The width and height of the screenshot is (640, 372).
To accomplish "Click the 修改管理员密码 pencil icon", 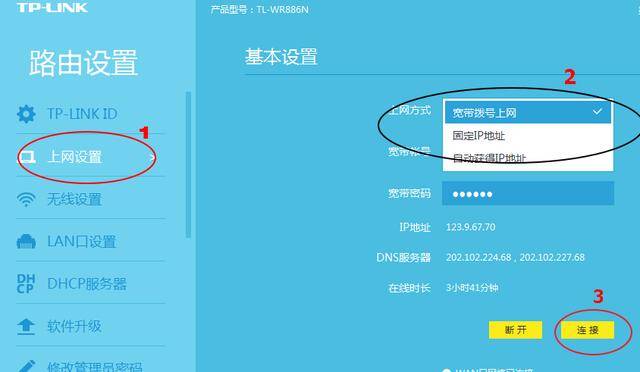I will click(x=26, y=366).
